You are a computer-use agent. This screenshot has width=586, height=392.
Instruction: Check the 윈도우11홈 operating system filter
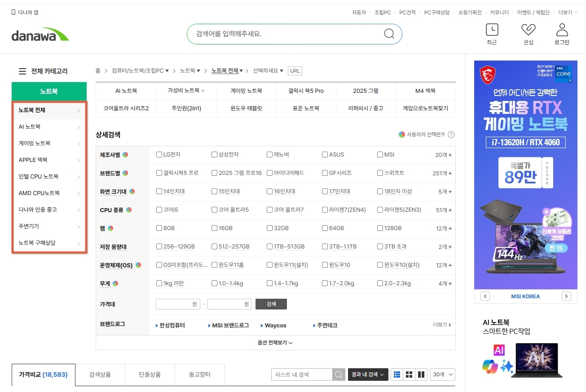point(214,265)
